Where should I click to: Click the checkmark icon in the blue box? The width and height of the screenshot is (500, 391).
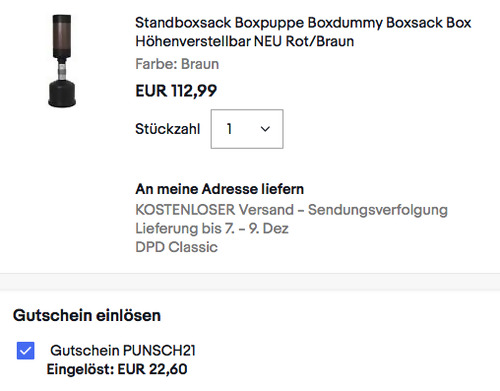(x=26, y=351)
